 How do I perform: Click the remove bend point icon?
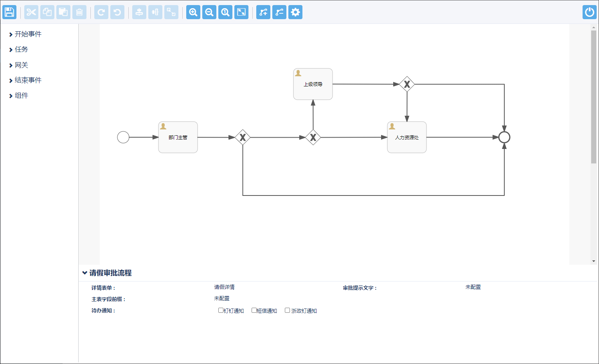pyautogui.click(x=279, y=12)
